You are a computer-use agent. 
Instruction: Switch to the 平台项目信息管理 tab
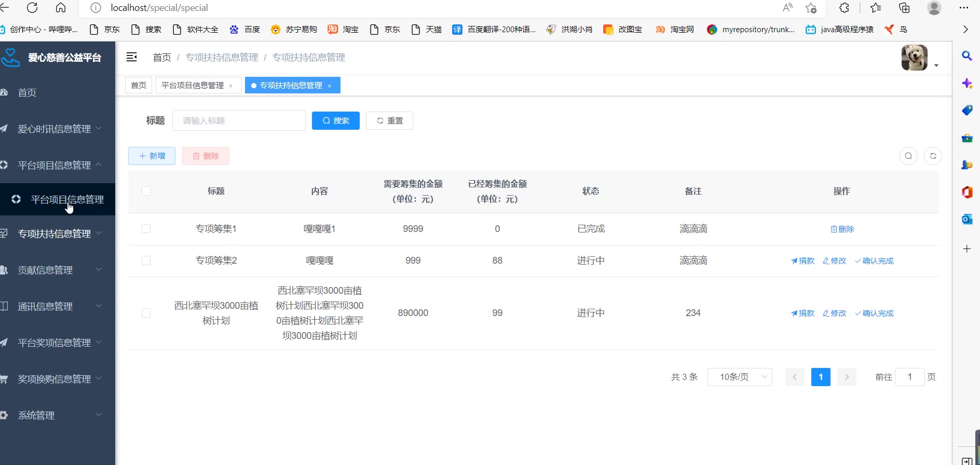[193, 86]
